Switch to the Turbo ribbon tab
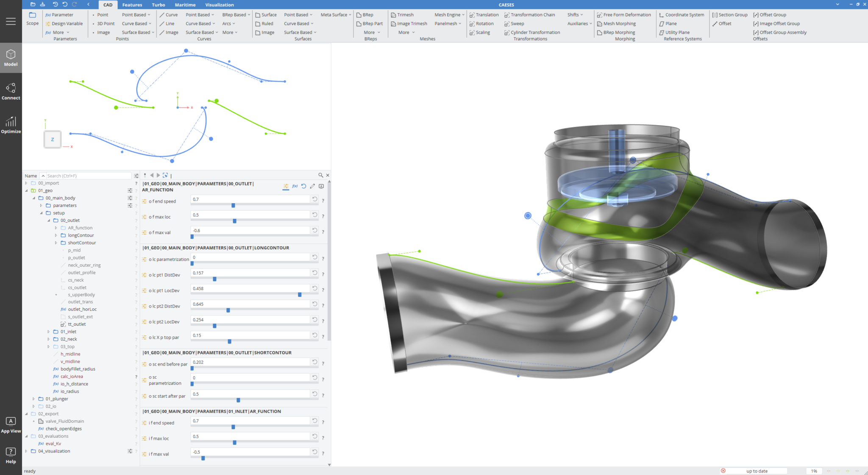 158,5
